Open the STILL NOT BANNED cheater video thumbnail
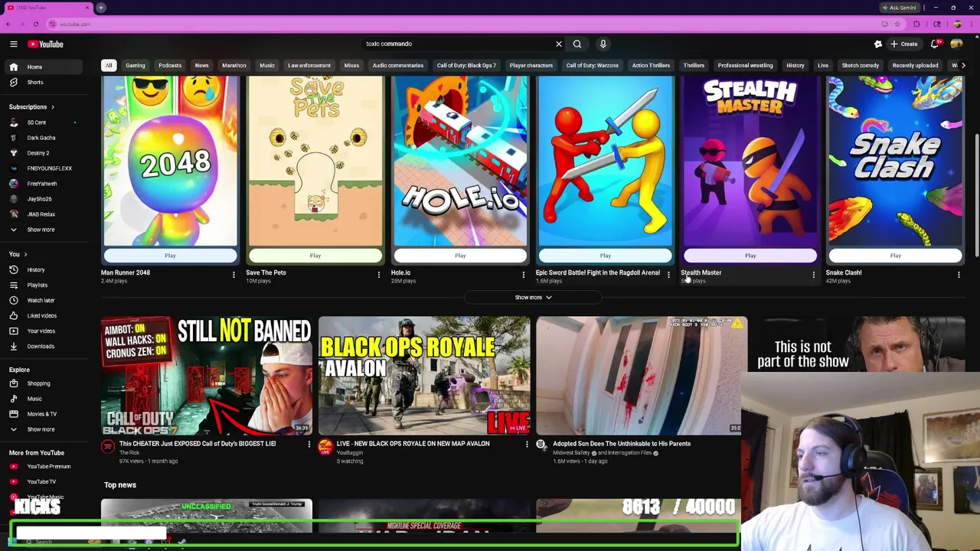The image size is (980, 551). pyautogui.click(x=207, y=375)
